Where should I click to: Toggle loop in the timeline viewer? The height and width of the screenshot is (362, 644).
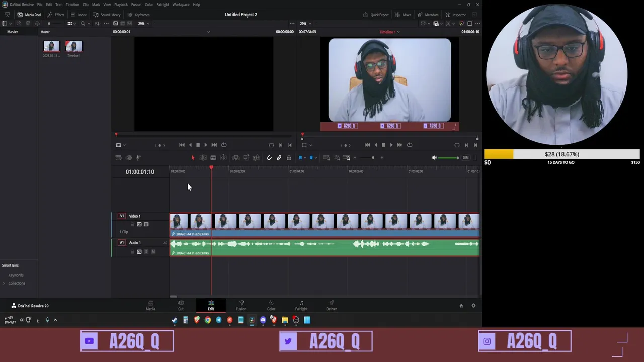(410, 145)
